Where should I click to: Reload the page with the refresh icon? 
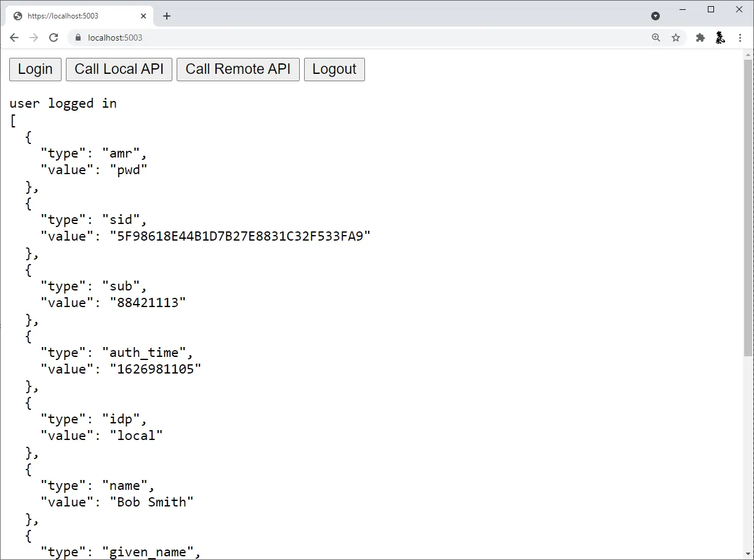pyautogui.click(x=54, y=38)
